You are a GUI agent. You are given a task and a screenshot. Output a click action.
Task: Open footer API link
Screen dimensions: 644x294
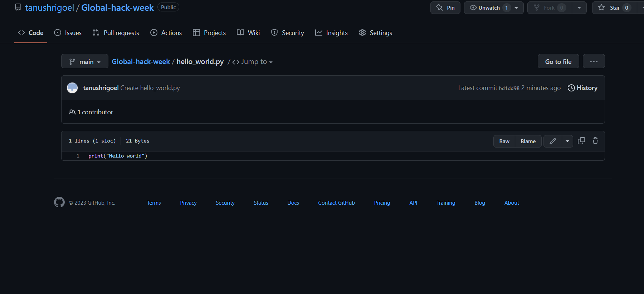[413, 203]
